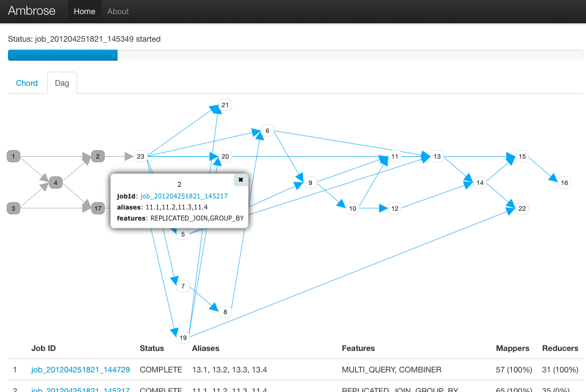Open the job_201204251821_145217 link in the popup
The height and width of the screenshot is (392, 586).
[x=182, y=196]
